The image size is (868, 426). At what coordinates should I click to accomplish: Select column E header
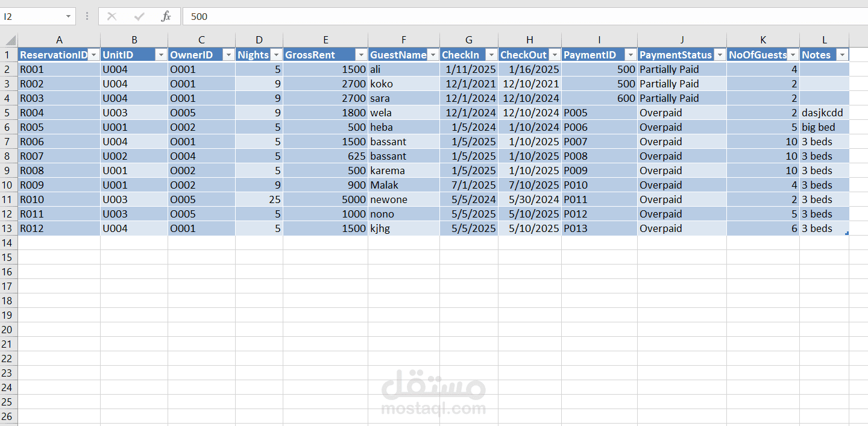[325, 40]
